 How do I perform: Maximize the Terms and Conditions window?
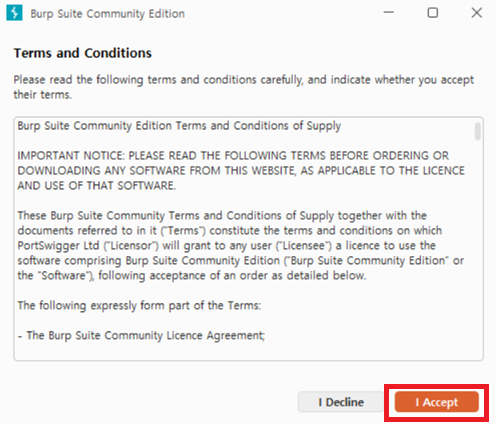tap(433, 13)
